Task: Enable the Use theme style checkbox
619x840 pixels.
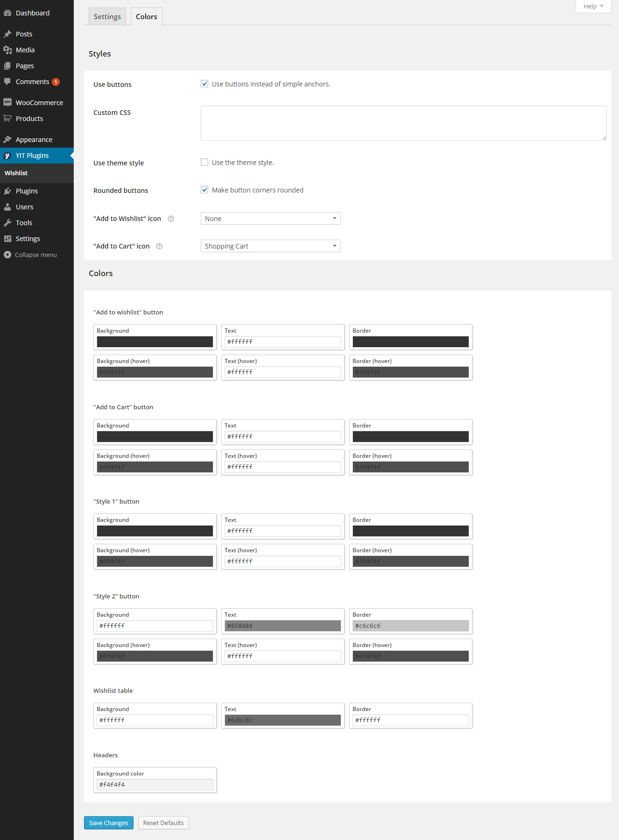Action: click(x=204, y=163)
